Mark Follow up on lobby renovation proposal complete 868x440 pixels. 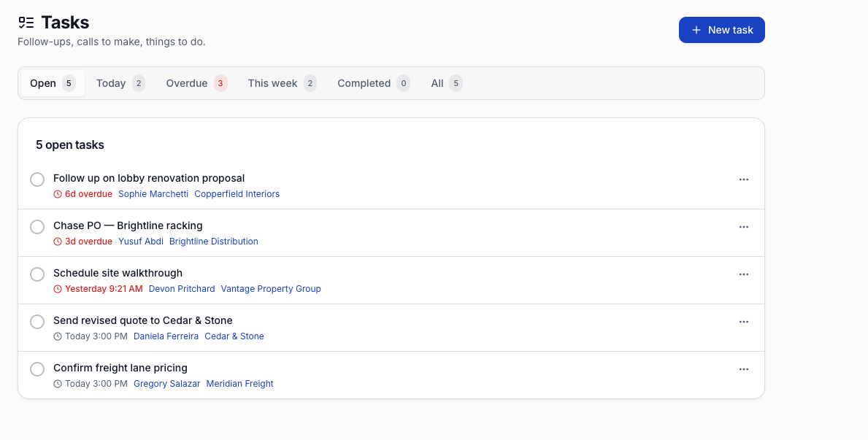[37, 180]
